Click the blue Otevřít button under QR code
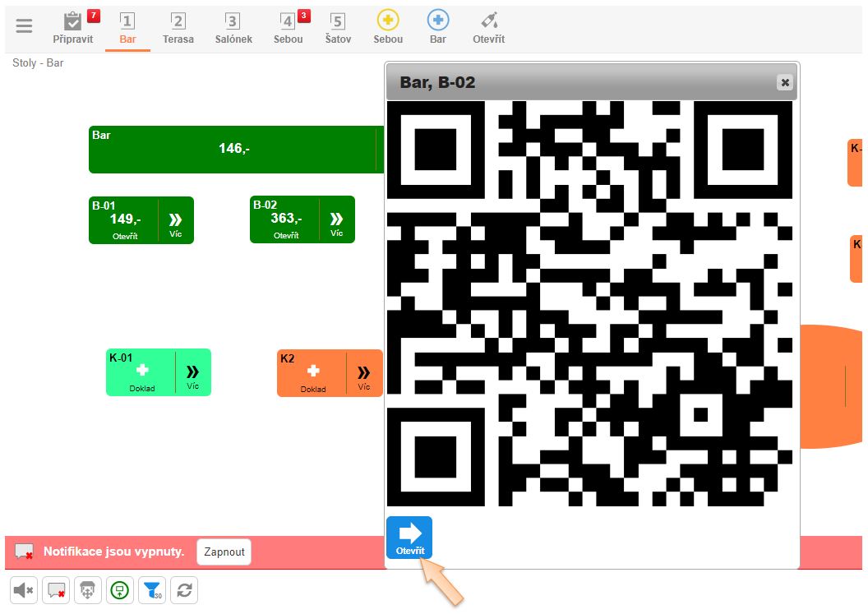 pyautogui.click(x=409, y=538)
